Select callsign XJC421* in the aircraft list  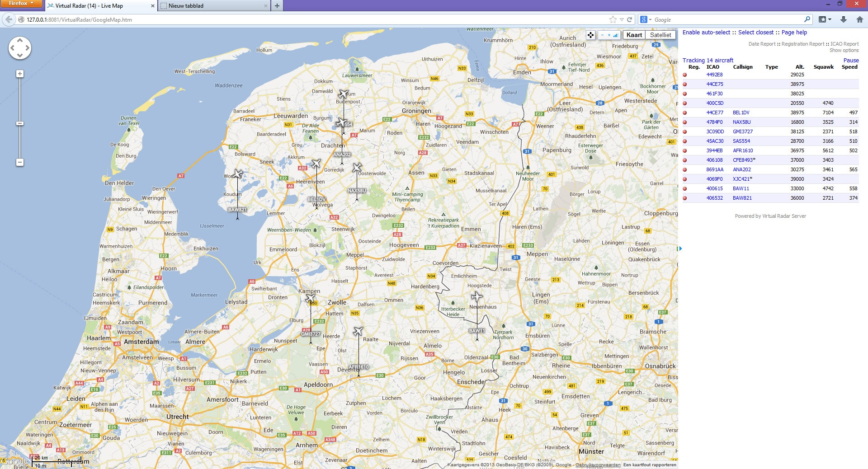(743, 179)
